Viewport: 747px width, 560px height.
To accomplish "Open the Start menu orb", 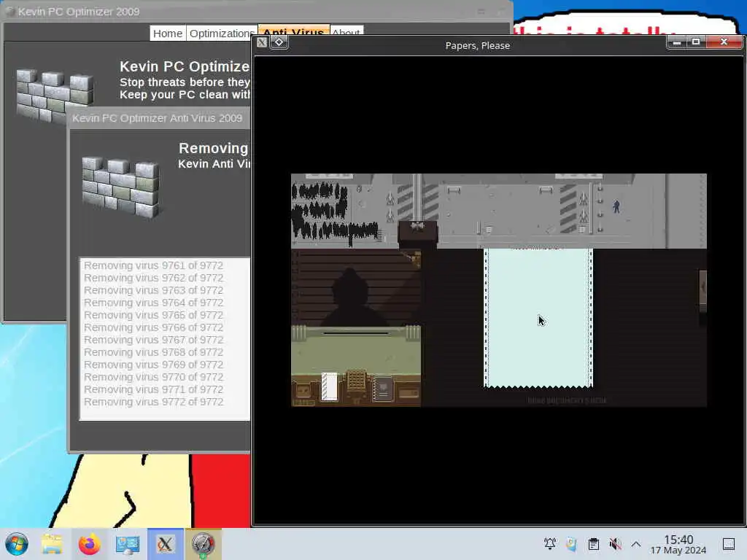I will (x=17, y=544).
